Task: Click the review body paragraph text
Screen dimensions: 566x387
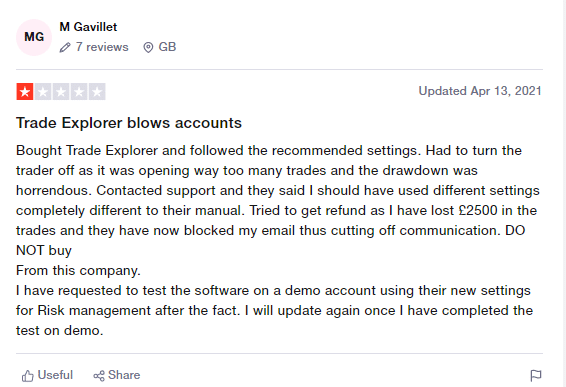Action: pyautogui.click(x=278, y=240)
